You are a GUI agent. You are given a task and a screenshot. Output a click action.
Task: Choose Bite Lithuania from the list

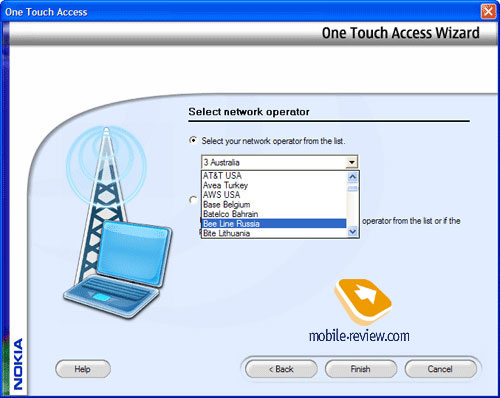click(x=274, y=233)
